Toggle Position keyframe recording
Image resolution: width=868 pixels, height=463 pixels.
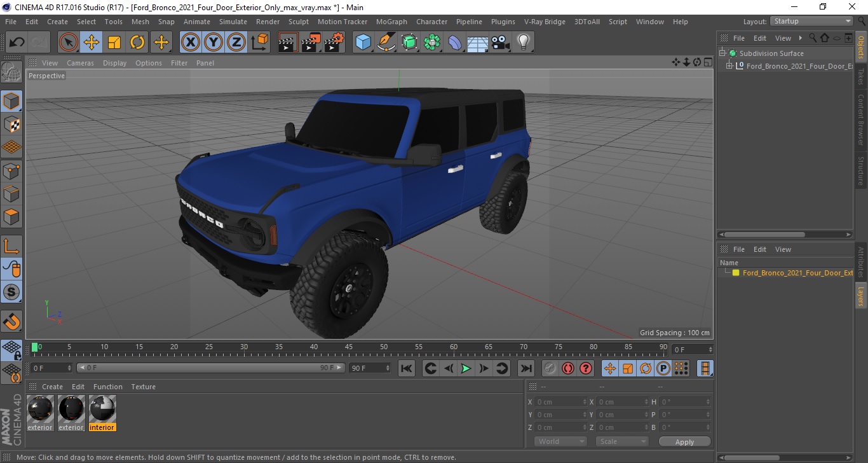609,368
